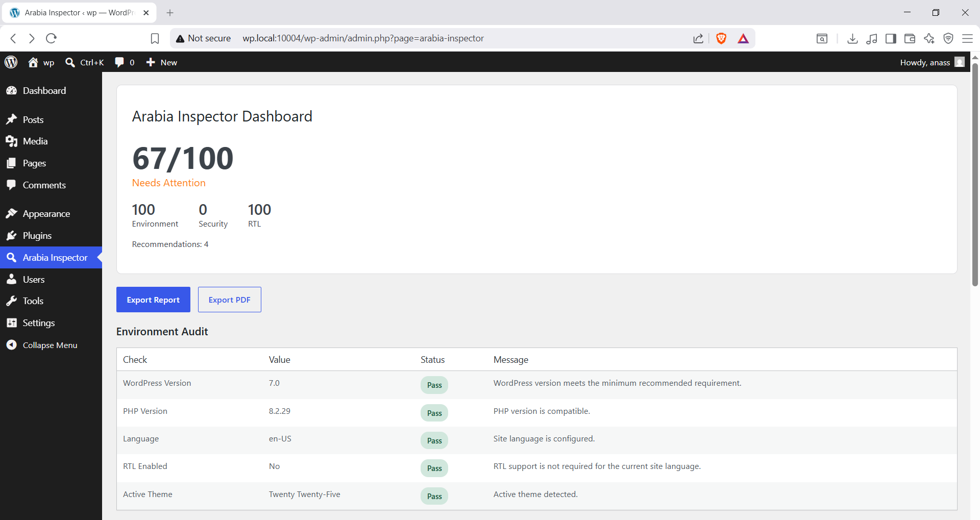Image resolution: width=980 pixels, height=520 pixels.
Task: Click the Arabia Inspector magnifier icon
Action: pos(11,257)
